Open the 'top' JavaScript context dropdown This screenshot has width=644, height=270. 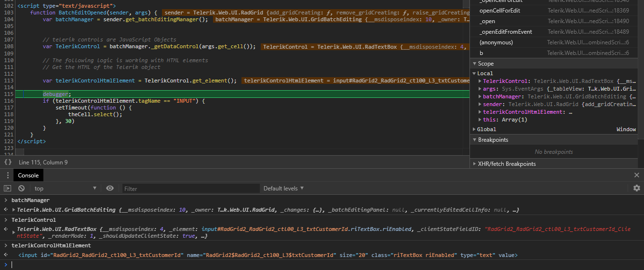point(65,189)
